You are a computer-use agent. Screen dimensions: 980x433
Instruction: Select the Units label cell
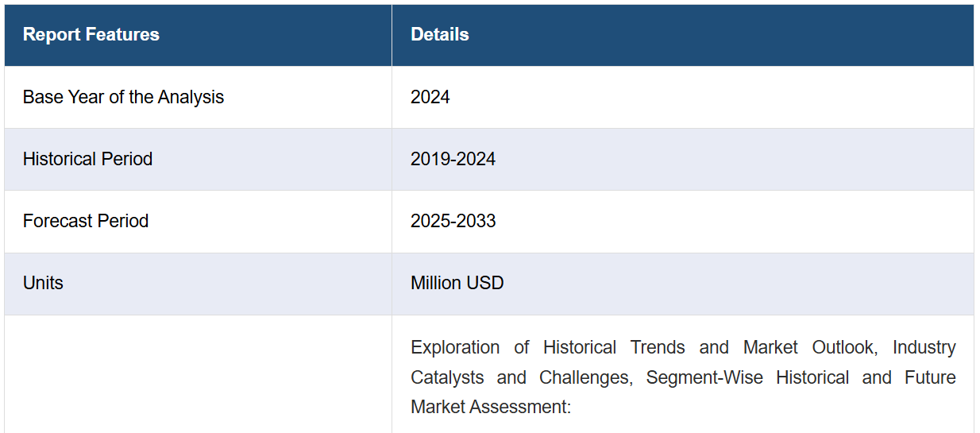coord(198,284)
